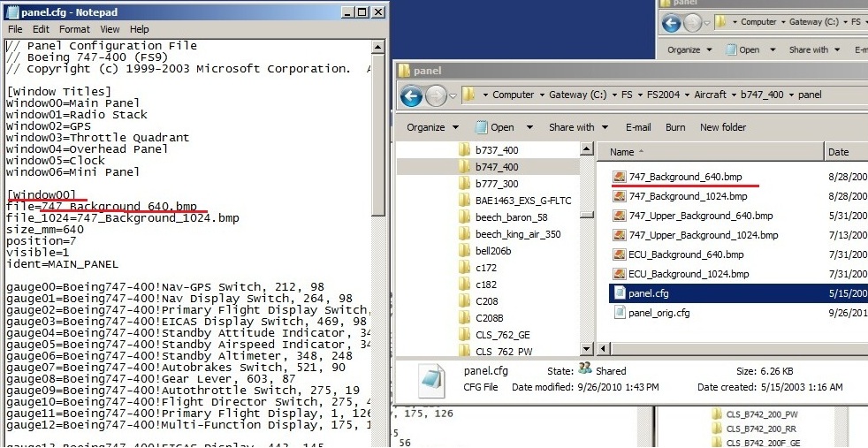Click file list horizontal scroll left arrow

(x=604, y=348)
